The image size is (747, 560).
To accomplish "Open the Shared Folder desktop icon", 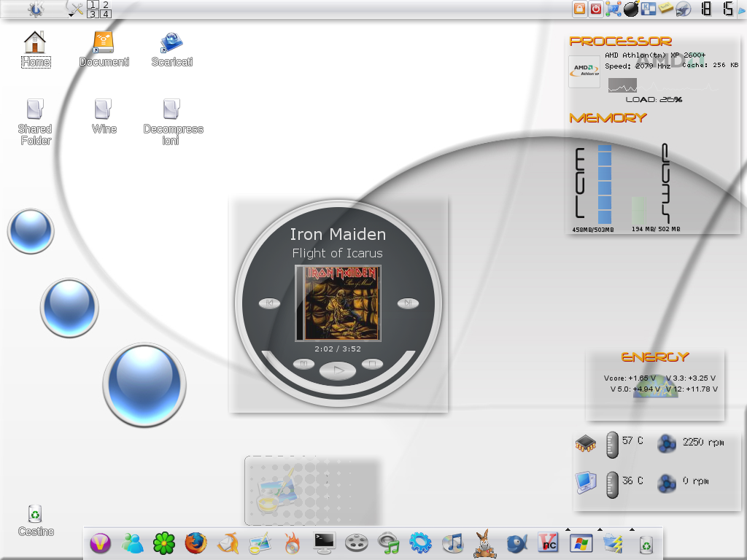I will 35,122.
